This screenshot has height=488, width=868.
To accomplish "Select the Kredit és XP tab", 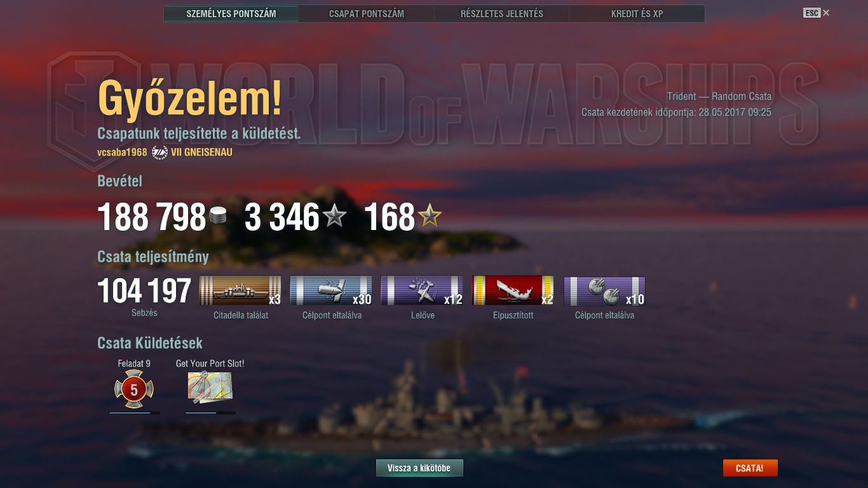I will [637, 13].
